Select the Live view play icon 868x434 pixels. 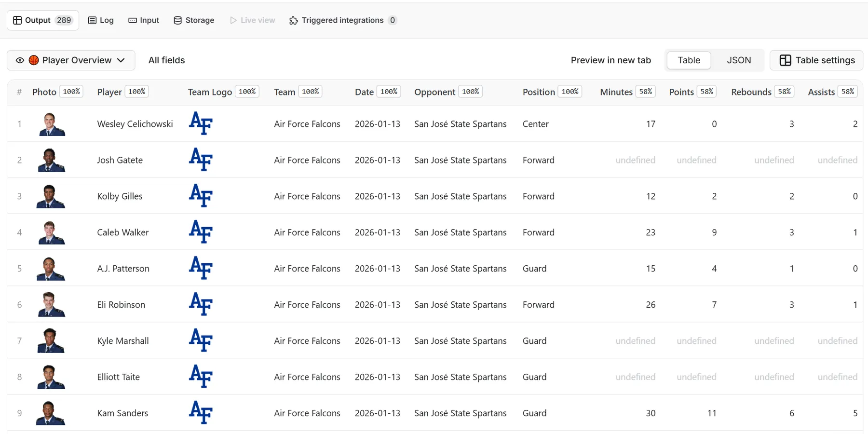(233, 20)
